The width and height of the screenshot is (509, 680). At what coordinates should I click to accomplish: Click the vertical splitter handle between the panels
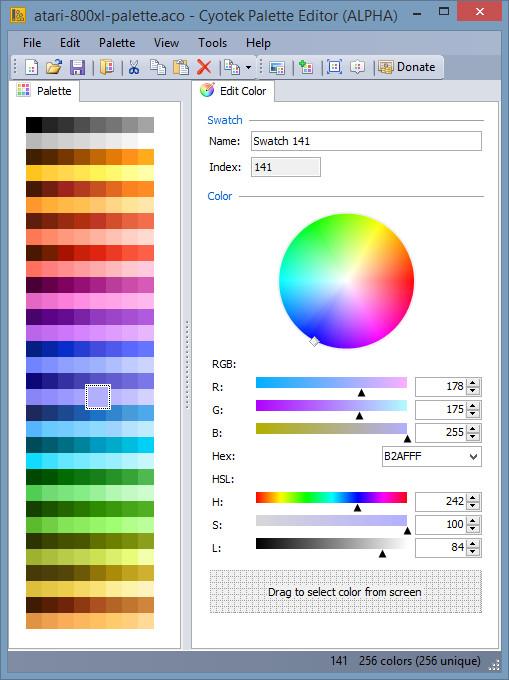tap(187, 365)
